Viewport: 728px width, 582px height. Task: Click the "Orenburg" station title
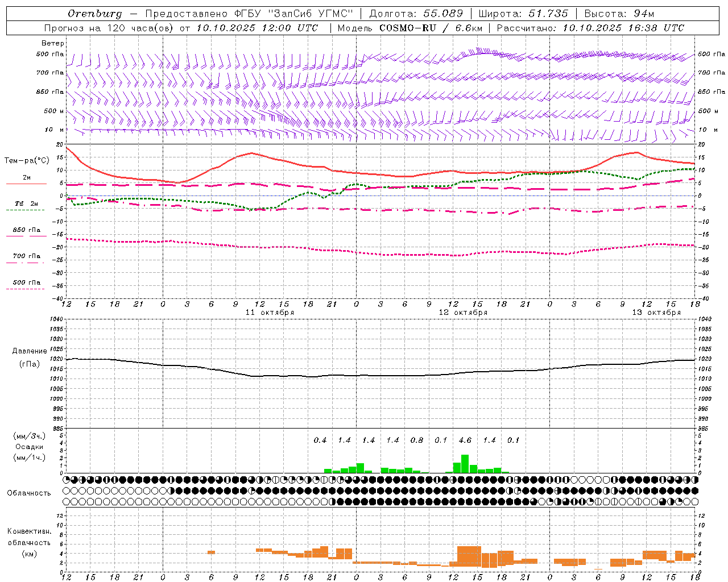coord(94,14)
